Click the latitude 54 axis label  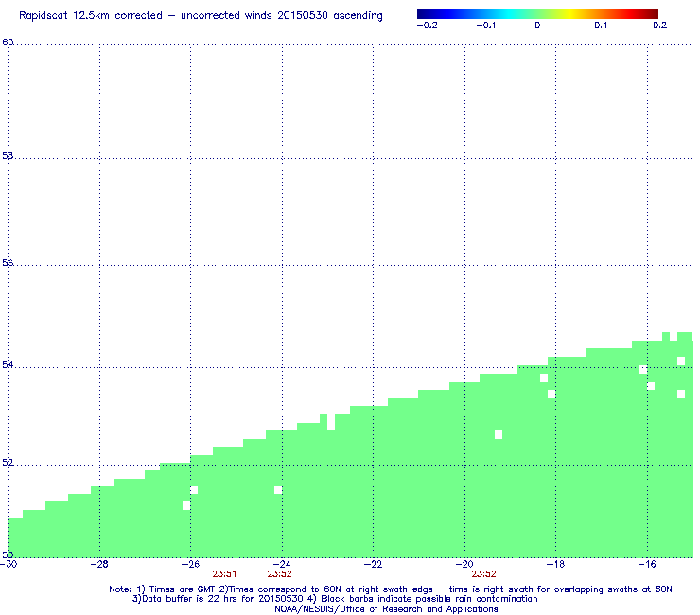point(8,365)
